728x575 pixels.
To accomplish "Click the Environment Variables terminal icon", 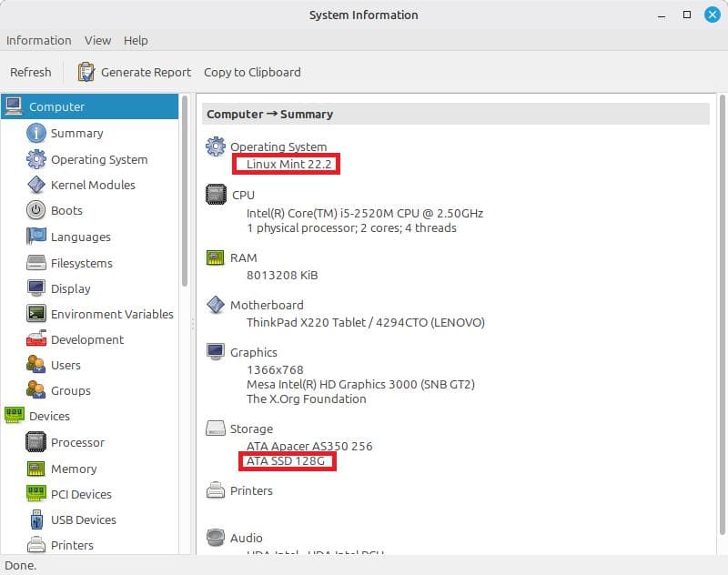I will 35,314.
